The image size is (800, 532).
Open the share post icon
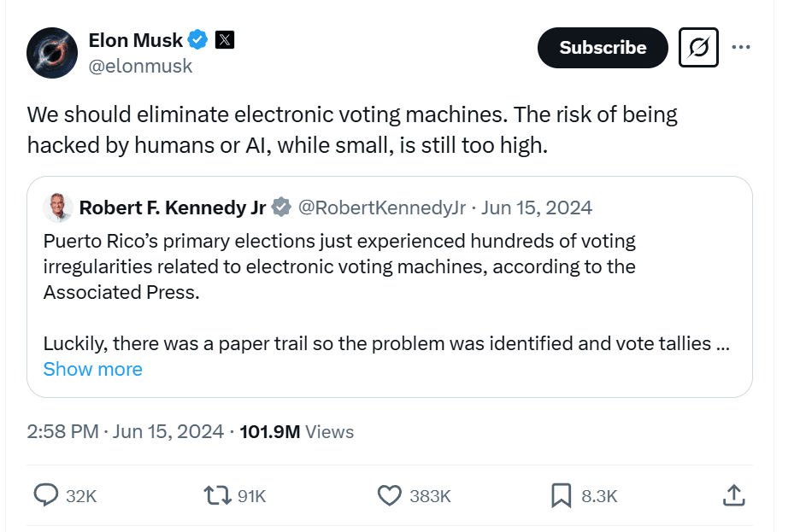tap(732, 495)
